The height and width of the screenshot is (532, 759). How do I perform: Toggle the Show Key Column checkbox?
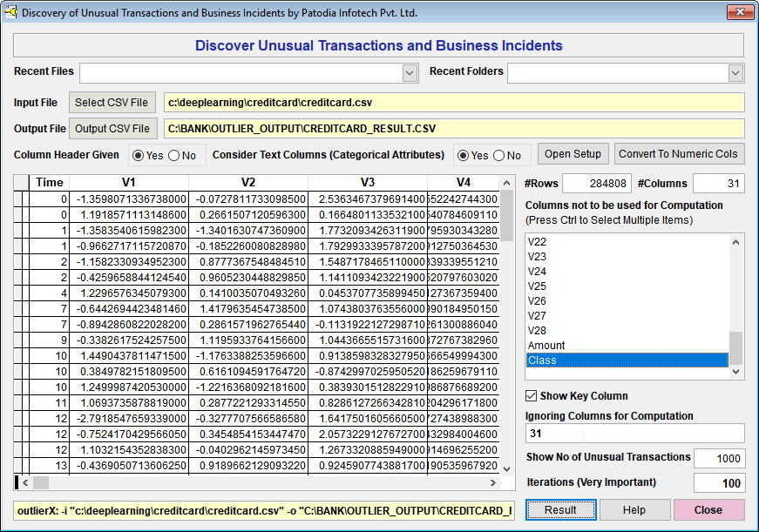click(532, 396)
